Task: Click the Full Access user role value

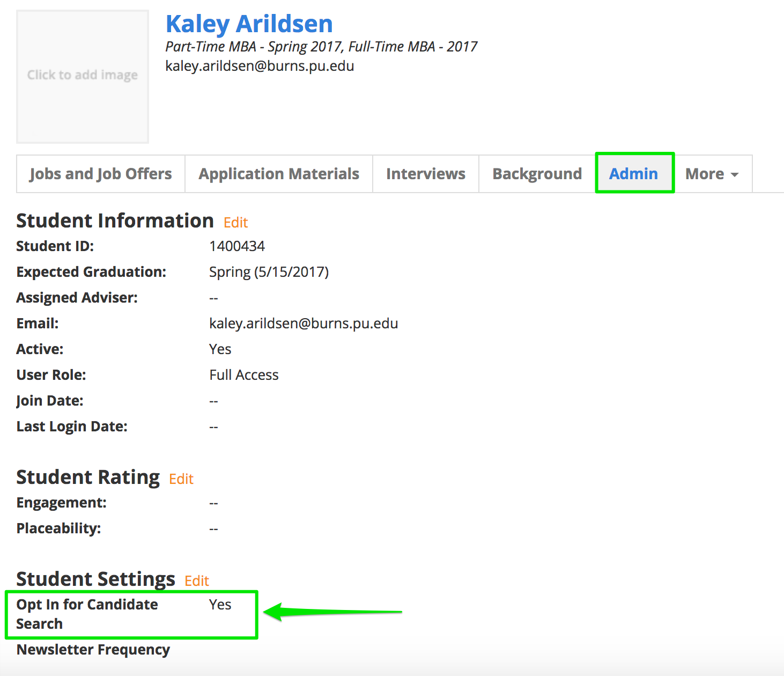Action: click(x=244, y=375)
